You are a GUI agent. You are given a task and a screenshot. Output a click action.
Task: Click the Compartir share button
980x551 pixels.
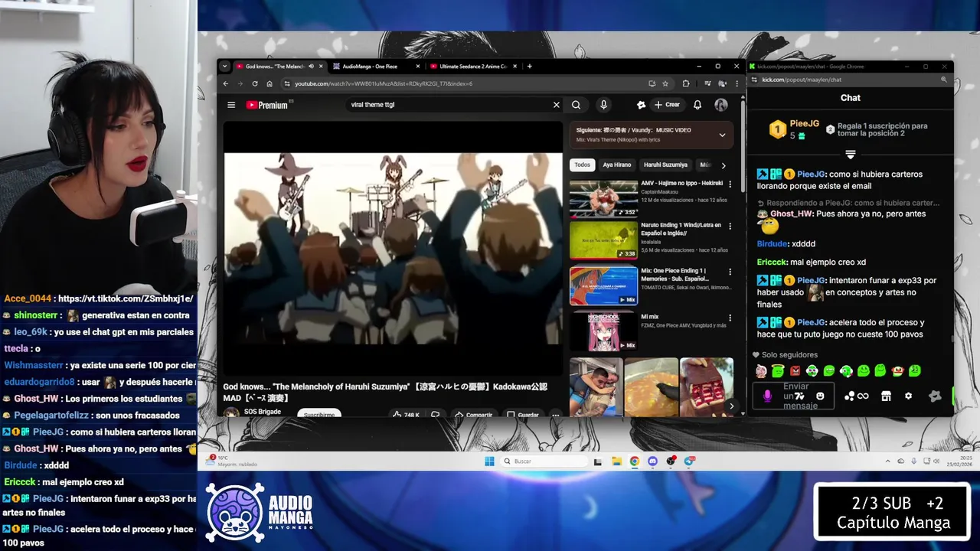tap(473, 415)
